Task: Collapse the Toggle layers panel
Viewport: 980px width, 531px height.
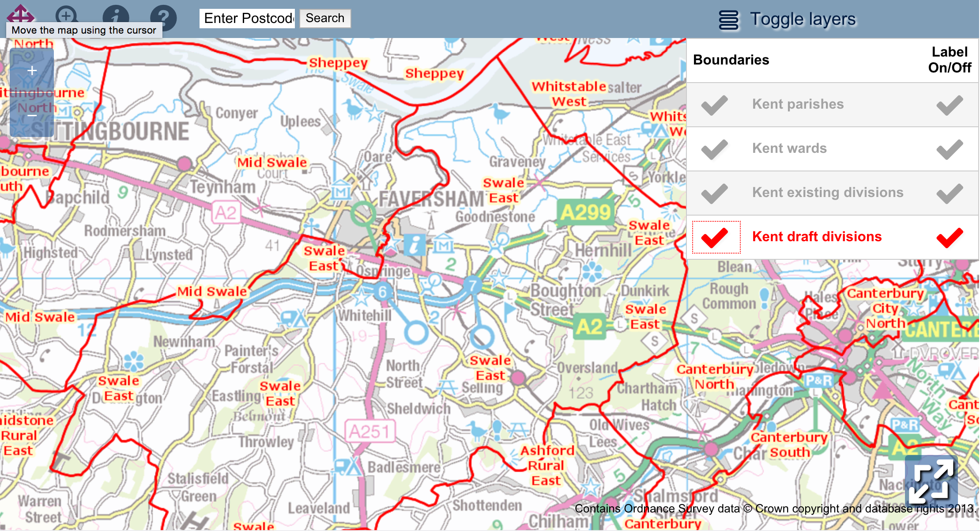Action: click(x=803, y=19)
